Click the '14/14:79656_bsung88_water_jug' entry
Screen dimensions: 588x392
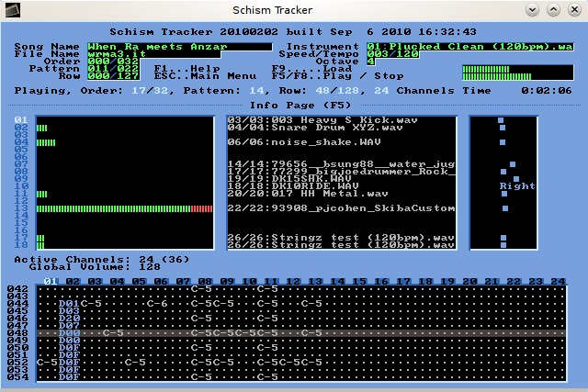click(x=341, y=164)
